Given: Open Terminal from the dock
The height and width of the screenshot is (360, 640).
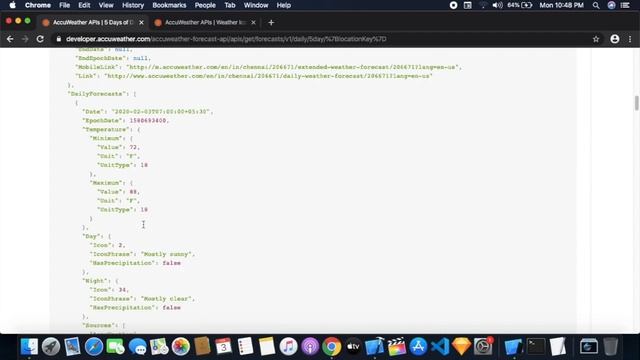Looking at the screenshot, I should pos(536,347).
